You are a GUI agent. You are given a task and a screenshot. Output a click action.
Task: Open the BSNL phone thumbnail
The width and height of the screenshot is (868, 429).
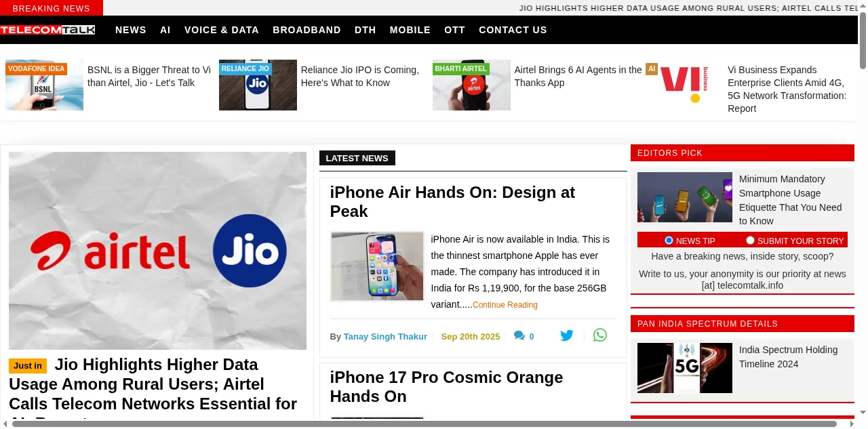[x=44, y=85]
